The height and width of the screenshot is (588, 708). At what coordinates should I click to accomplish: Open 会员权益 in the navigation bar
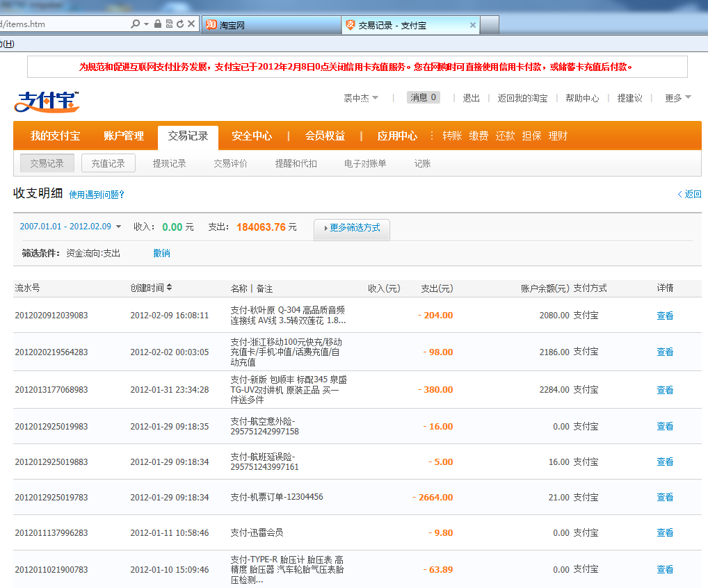325,136
